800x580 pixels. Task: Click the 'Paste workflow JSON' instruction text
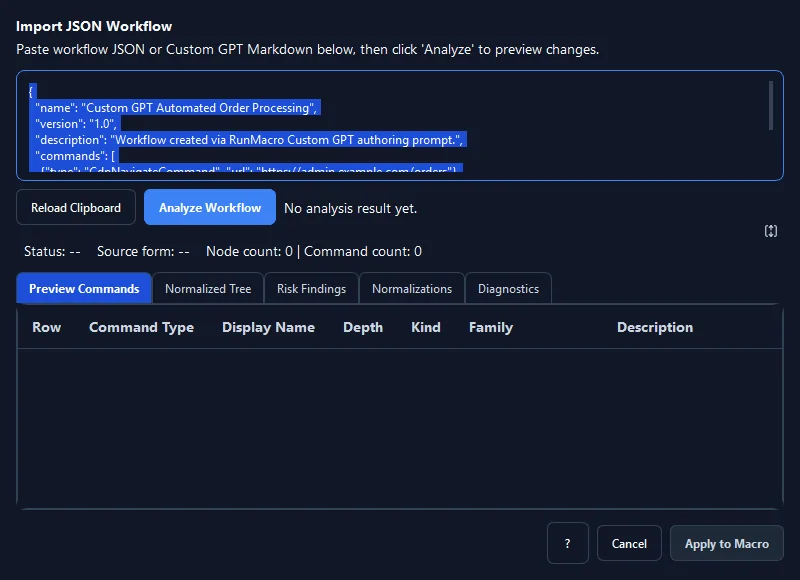pos(308,49)
